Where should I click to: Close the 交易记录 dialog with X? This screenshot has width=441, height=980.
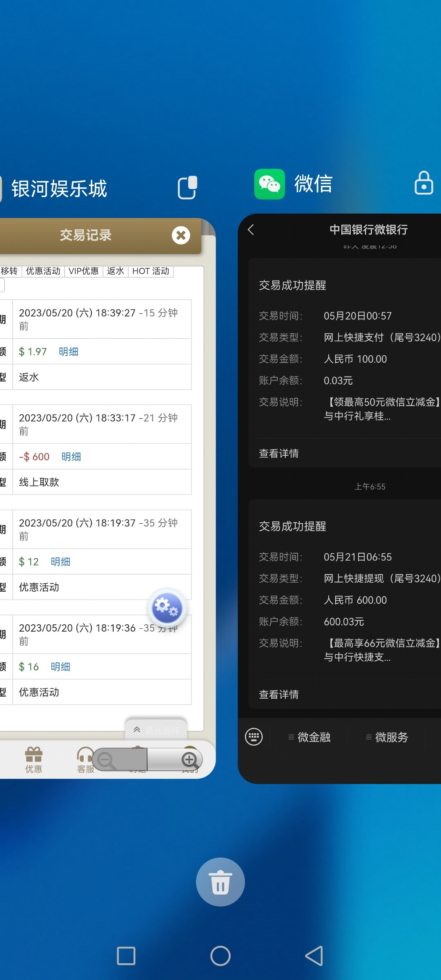pos(181,235)
